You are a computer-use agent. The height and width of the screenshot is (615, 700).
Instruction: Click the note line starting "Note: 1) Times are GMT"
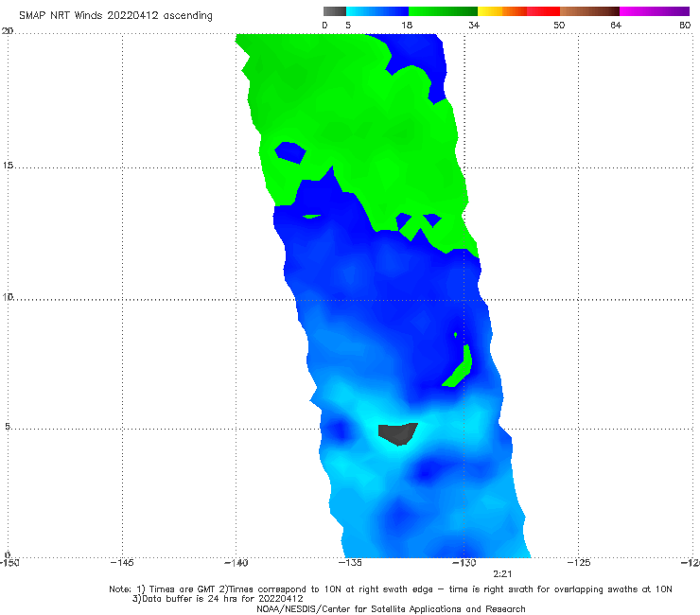tap(390, 589)
